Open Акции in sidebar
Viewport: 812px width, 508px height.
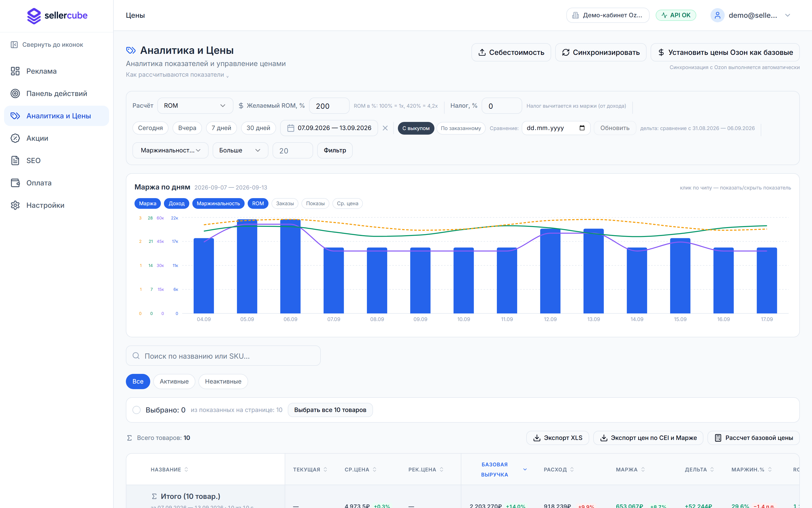coord(56,138)
